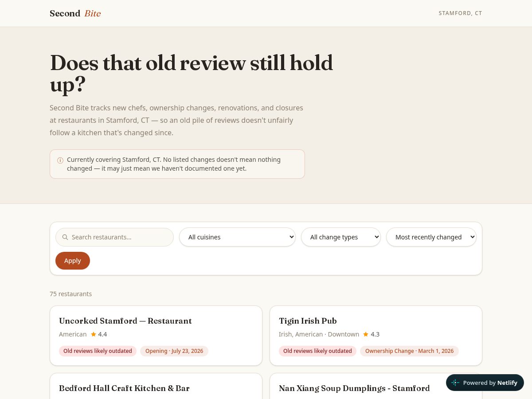Open the Uncorked Stamford — Restaurant card
Image resolution: width=532 pixels, height=399 pixels.
156,336
